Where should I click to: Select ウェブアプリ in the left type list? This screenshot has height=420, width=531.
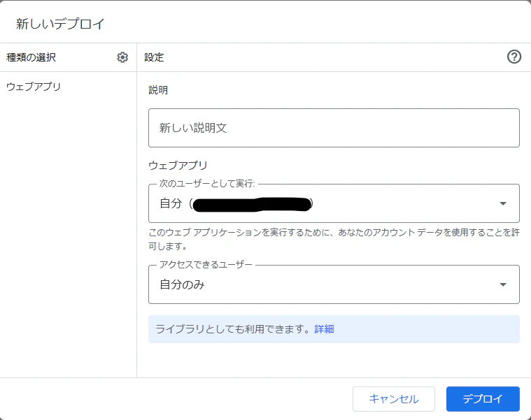(x=34, y=87)
